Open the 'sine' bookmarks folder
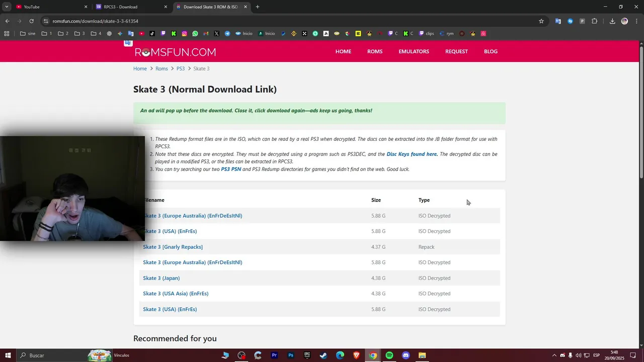644x362 pixels. [28, 34]
